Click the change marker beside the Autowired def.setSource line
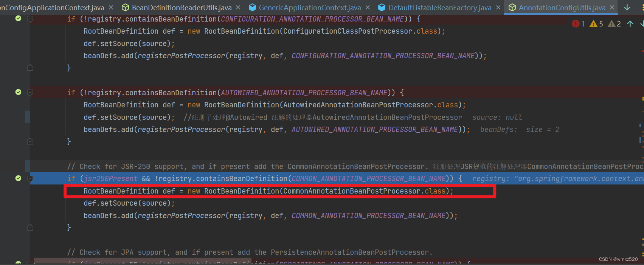The height and width of the screenshot is (265, 644). (x=27, y=117)
